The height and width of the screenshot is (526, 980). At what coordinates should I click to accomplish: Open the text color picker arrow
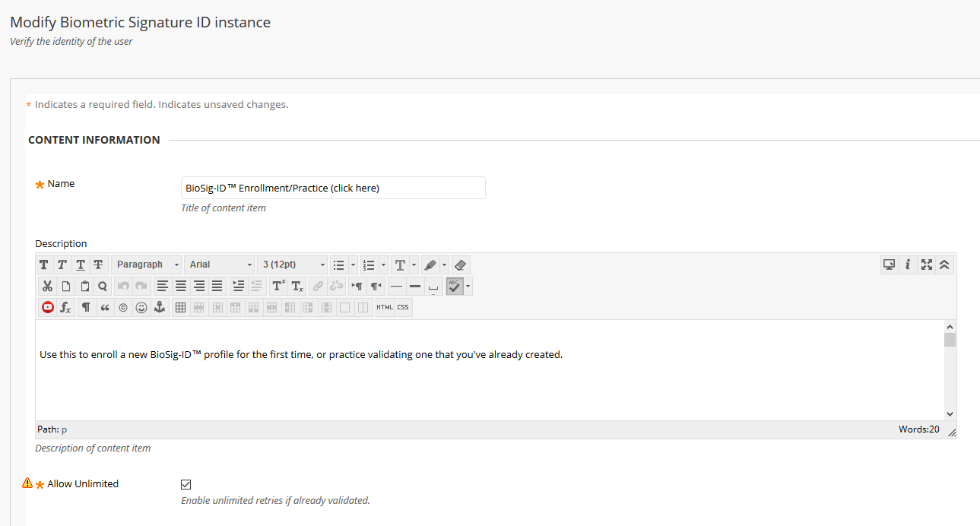click(x=414, y=265)
